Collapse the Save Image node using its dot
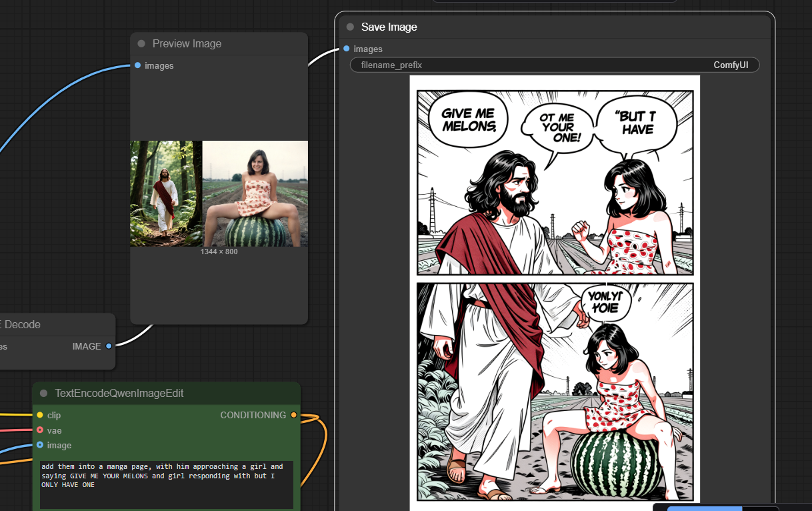 pos(350,27)
